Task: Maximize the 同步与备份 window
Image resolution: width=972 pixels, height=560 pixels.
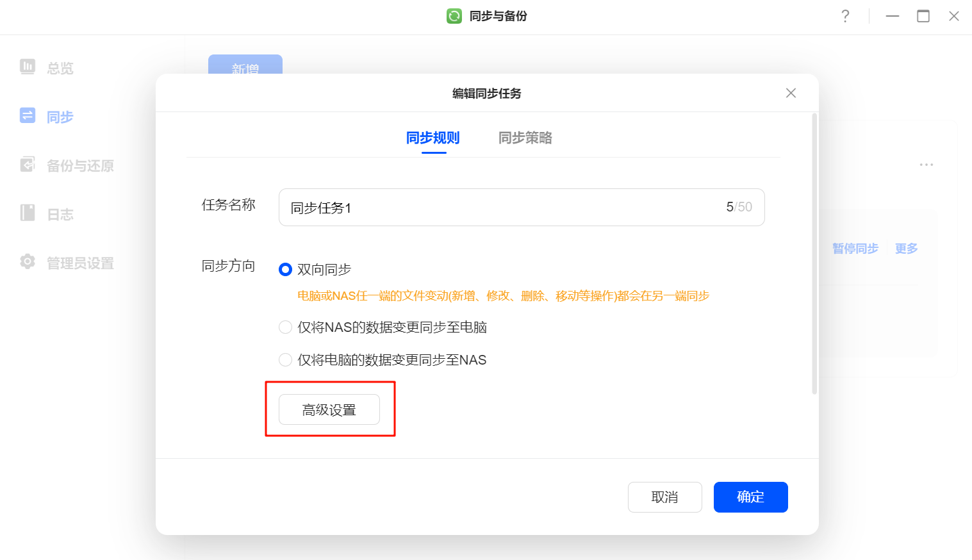Action: pyautogui.click(x=923, y=16)
